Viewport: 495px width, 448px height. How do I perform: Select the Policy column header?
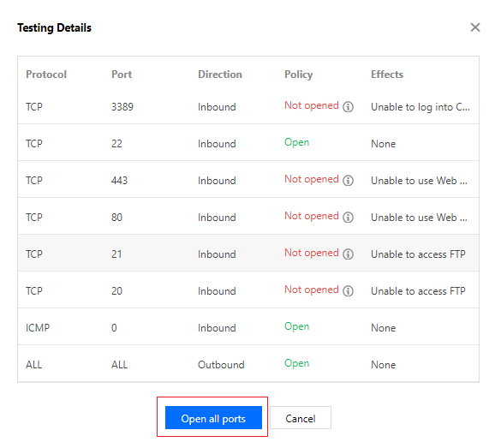pos(298,75)
